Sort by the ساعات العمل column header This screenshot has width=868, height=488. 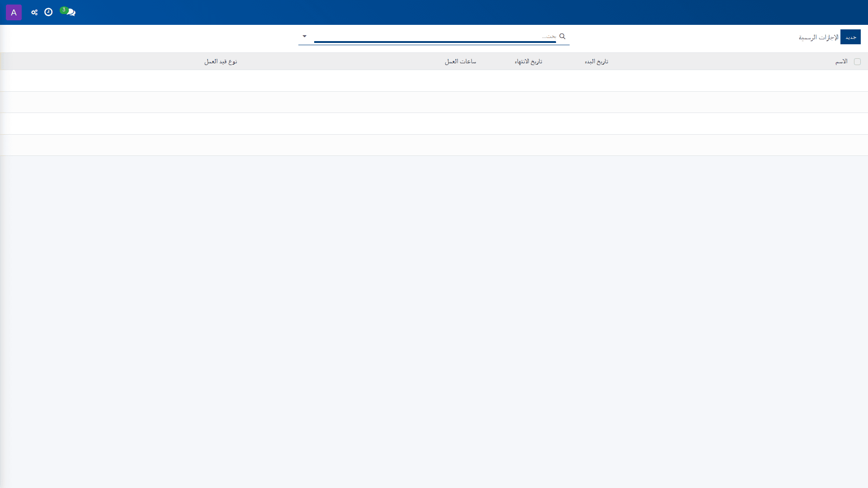[460, 61]
